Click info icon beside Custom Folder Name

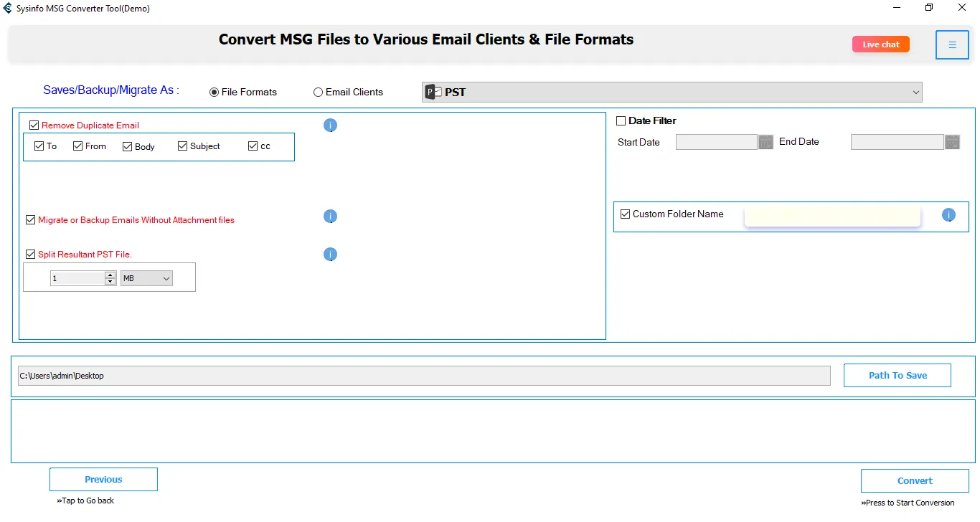point(948,215)
